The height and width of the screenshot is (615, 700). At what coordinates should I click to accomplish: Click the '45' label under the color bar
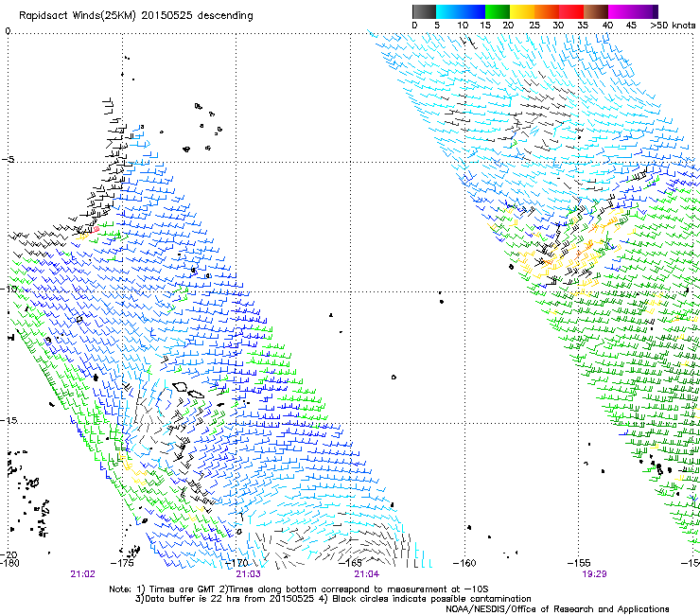631,26
